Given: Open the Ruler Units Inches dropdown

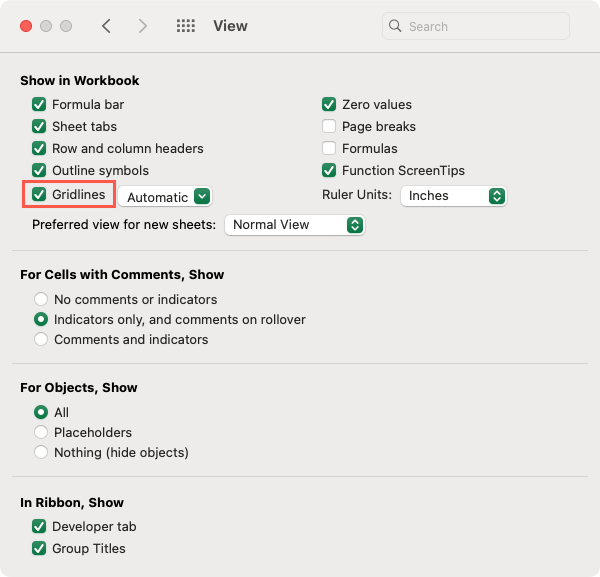Looking at the screenshot, I should point(454,196).
